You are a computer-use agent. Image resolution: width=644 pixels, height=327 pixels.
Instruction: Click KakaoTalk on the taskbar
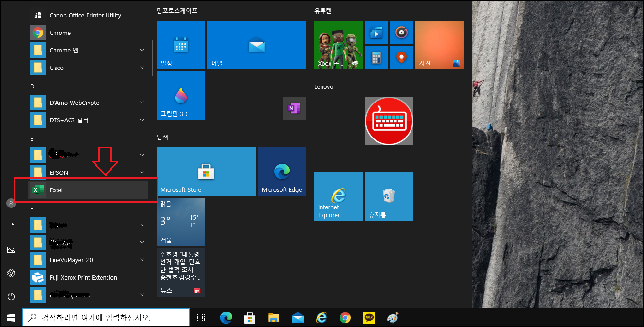coord(369,318)
